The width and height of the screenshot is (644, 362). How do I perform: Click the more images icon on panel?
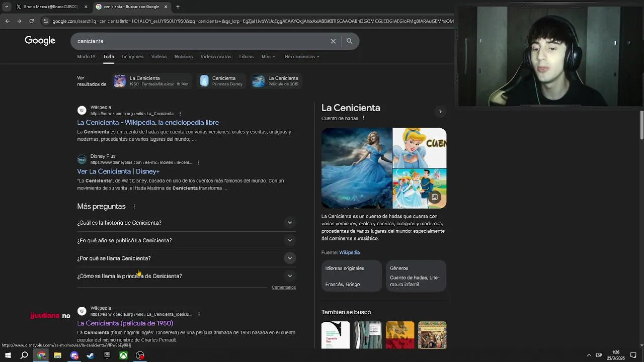tap(435, 197)
